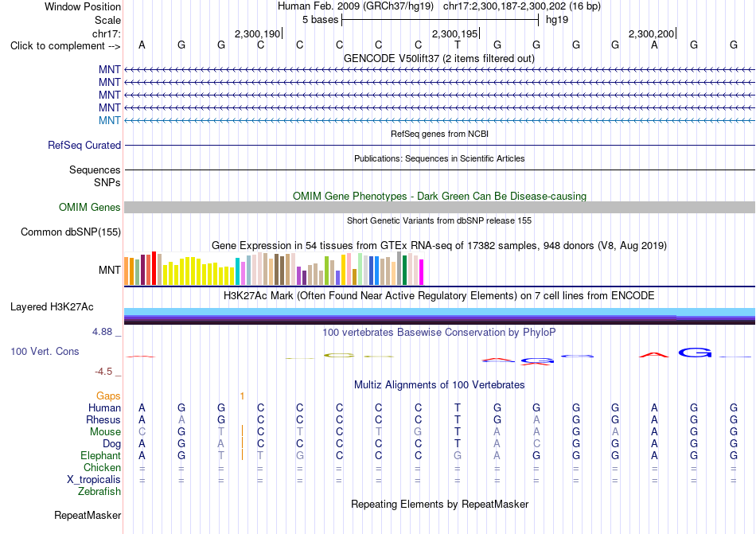Click 'Click to complement -->' to complement bases
Viewport: 756px width, 534px height.
pyautogui.click(x=65, y=46)
